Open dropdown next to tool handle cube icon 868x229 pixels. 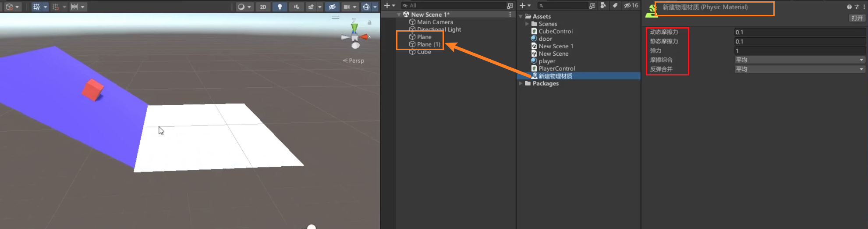point(17,7)
